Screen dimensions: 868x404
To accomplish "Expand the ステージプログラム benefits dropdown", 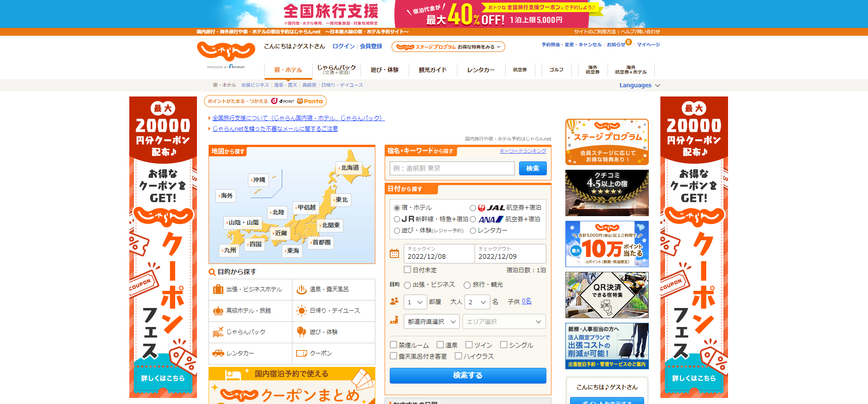I will coord(448,47).
